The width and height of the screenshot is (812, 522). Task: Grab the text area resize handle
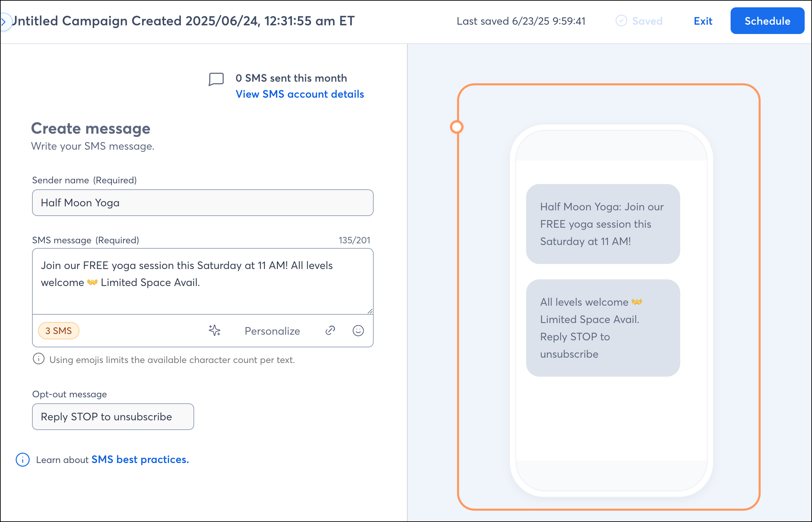point(370,311)
